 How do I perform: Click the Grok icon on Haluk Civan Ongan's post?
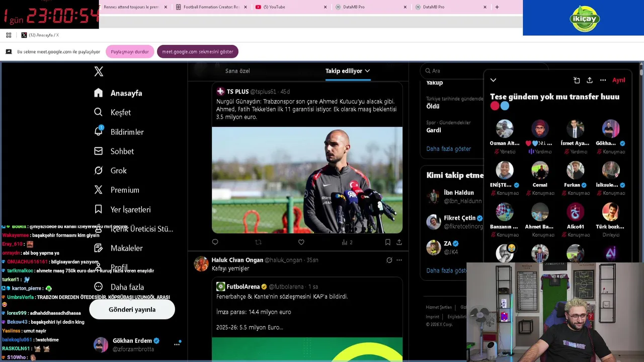point(389,260)
